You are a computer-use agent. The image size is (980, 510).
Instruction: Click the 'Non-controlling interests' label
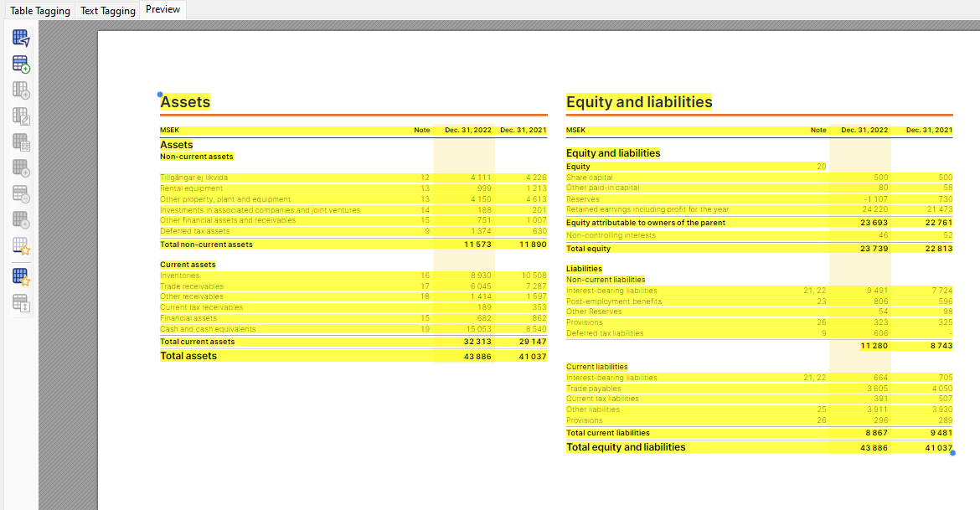click(611, 235)
